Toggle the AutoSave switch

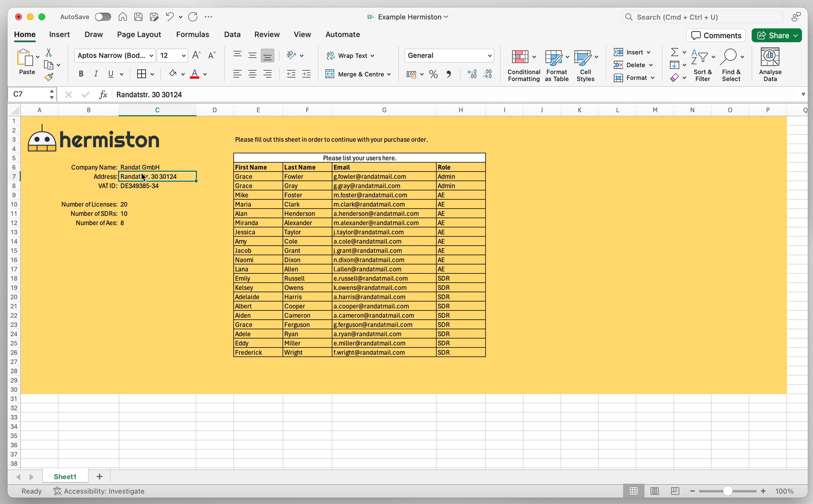click(x=102, y=17)
